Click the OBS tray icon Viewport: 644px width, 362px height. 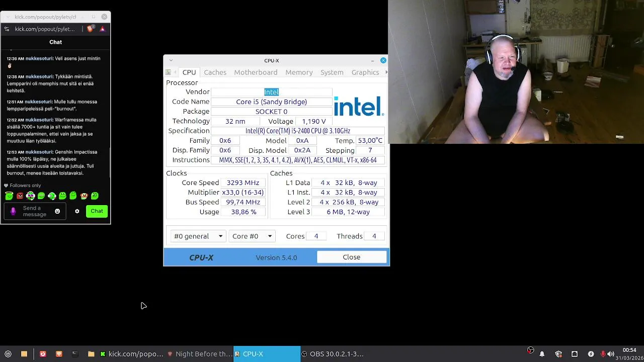coord(530,350)
